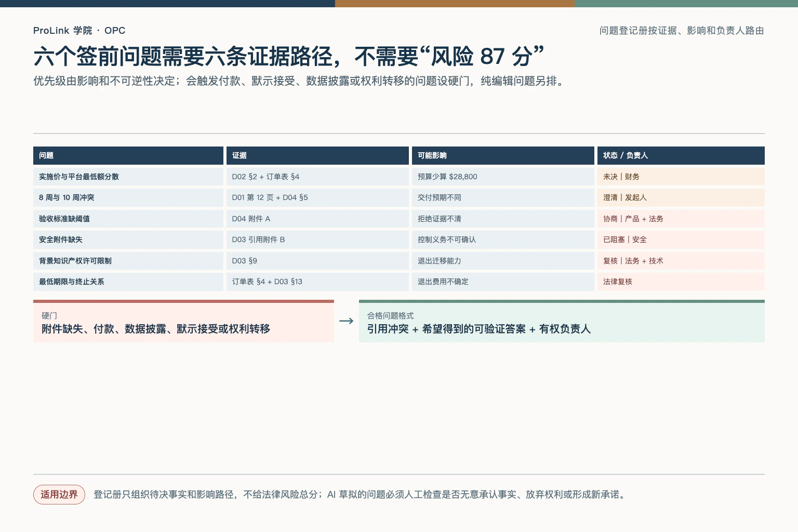Click evidence cell D04 附件 A
This screenshot has width=798, height=532.
317,219
